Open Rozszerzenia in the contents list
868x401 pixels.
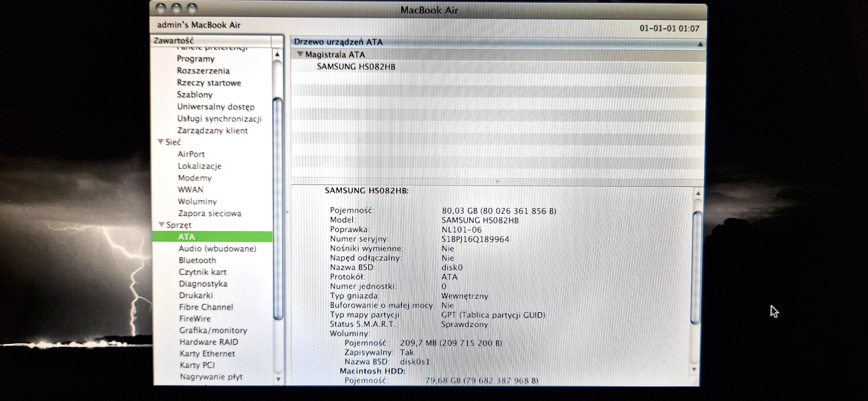click(203, 71)
